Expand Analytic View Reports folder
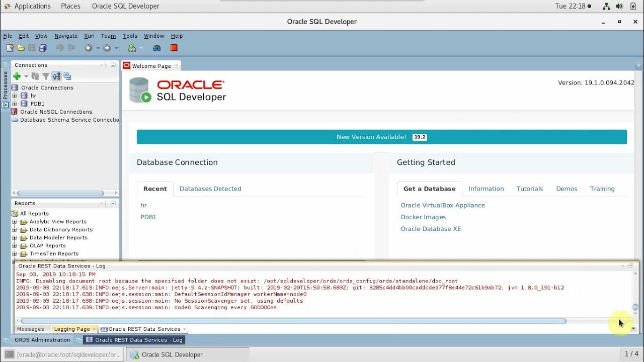The height and width of the screenshot is (362, 644). (15, 222)
